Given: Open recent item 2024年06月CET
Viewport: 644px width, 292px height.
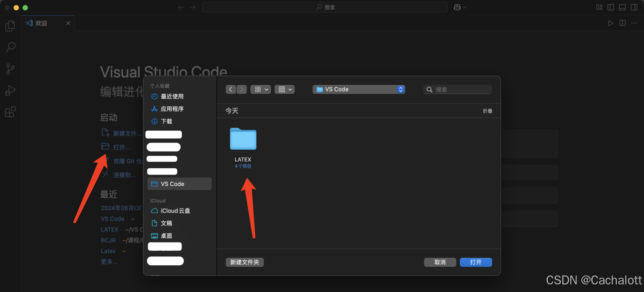Looking at the screenshot, I should 122,208.
